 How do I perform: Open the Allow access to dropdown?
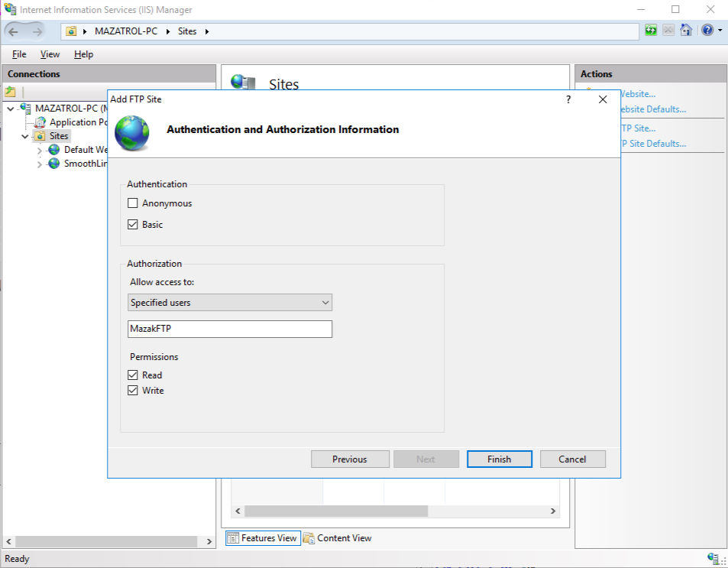pos(230,303)
